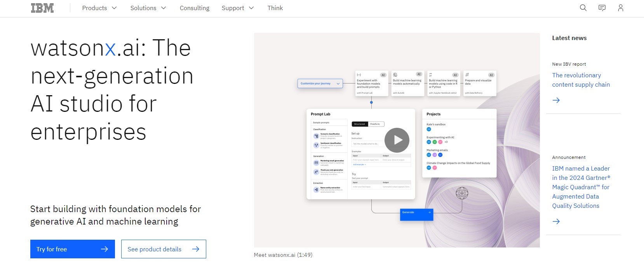The image size is (644, 270).
Task: Click the "Start building with foundation models" subheading
Action: tap(115, 215)
